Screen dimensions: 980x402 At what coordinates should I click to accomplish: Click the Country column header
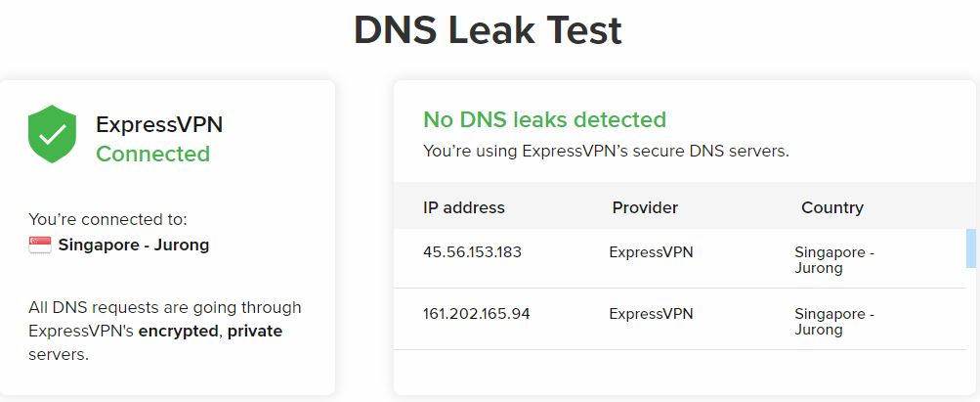pos(832,207)
